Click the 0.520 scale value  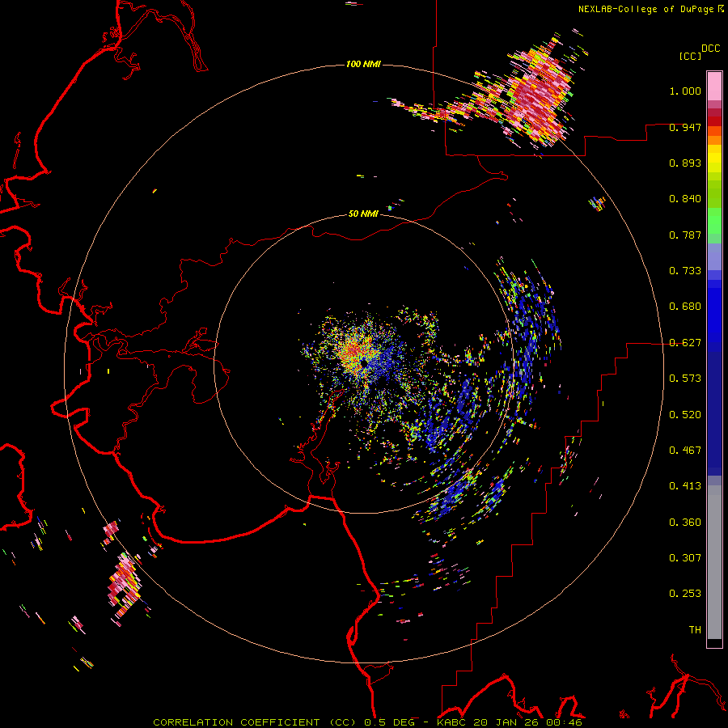pos(685,415)
